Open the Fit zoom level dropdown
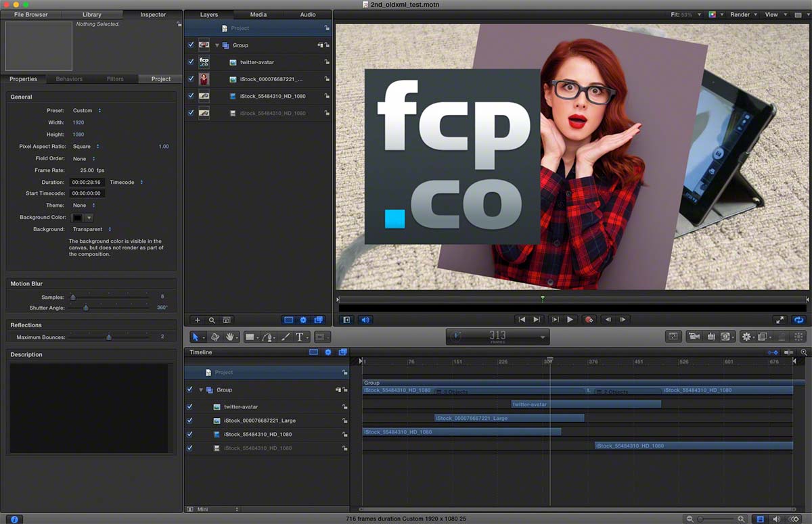 (x=686, y=14)
